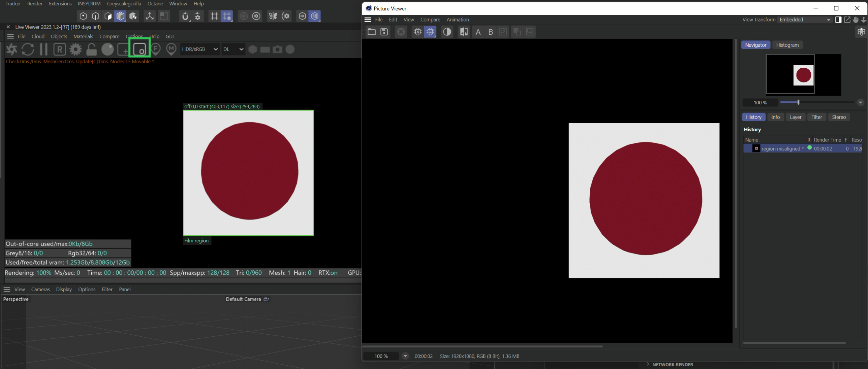Select 'region misaligned' history entry
Image resolution: width=868 pixels, height=369 pixels.
tap(782, 149)
